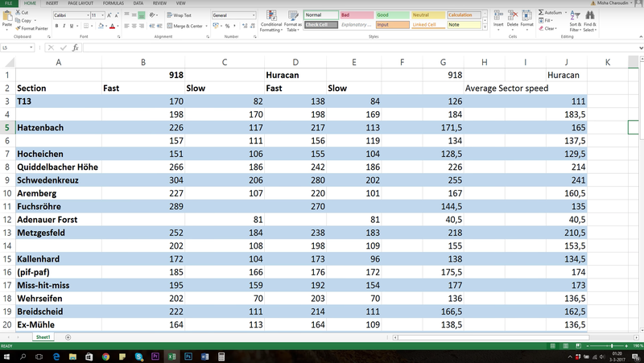Click the borders grid icon
This screenshot has height=363, width=644.
[x=86, y=26]
